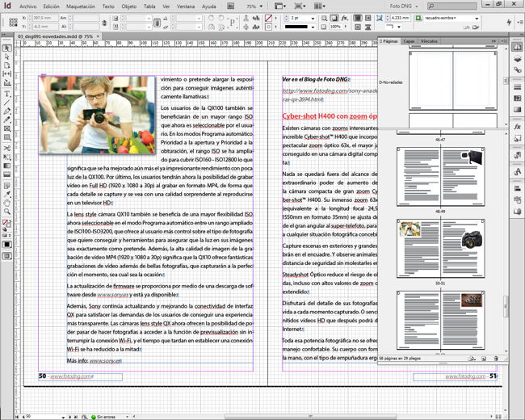Select the Type tool
Viewport: 525px width, 420px height.
pyautogui.click(x=6, y=94)
